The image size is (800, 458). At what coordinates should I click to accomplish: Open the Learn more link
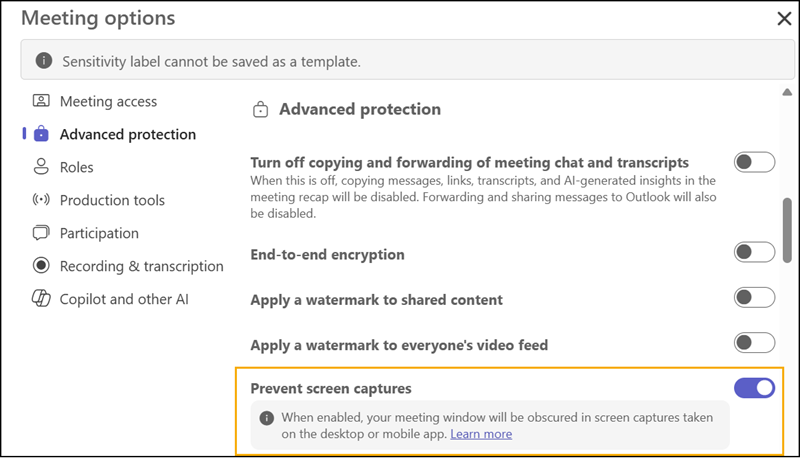click(x=481, y=434)
